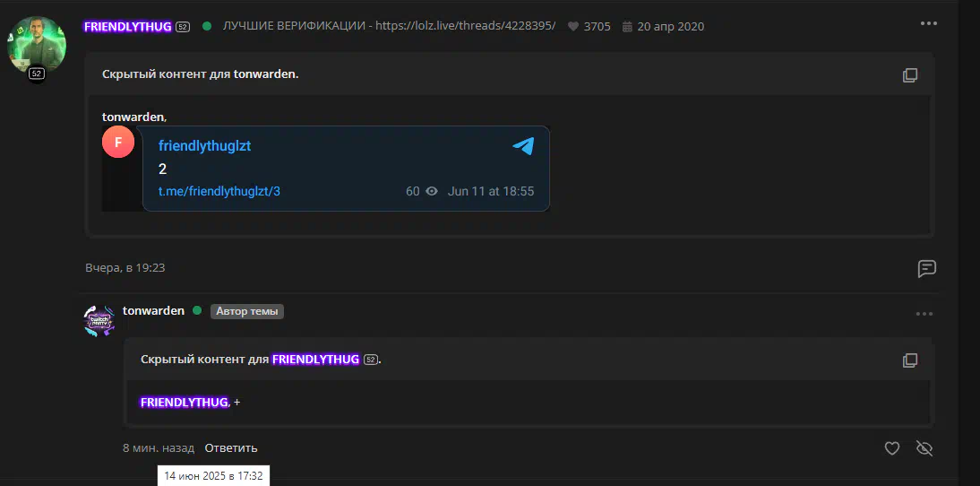Click the Автор темы badge
The width and height of the screenshot is (980, 486).
click(x=247, y=311)
